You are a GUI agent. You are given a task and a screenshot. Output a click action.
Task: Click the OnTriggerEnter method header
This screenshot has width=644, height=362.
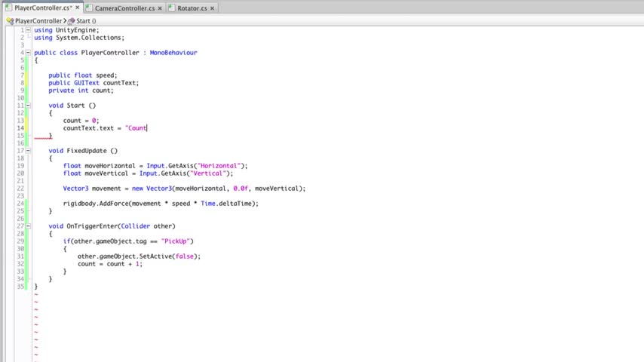(x=112, y=226)
